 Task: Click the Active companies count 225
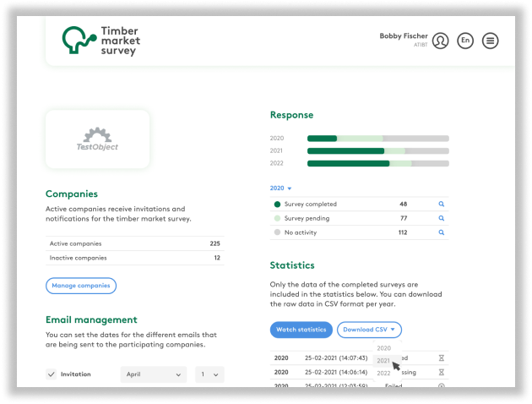point(214,243)
